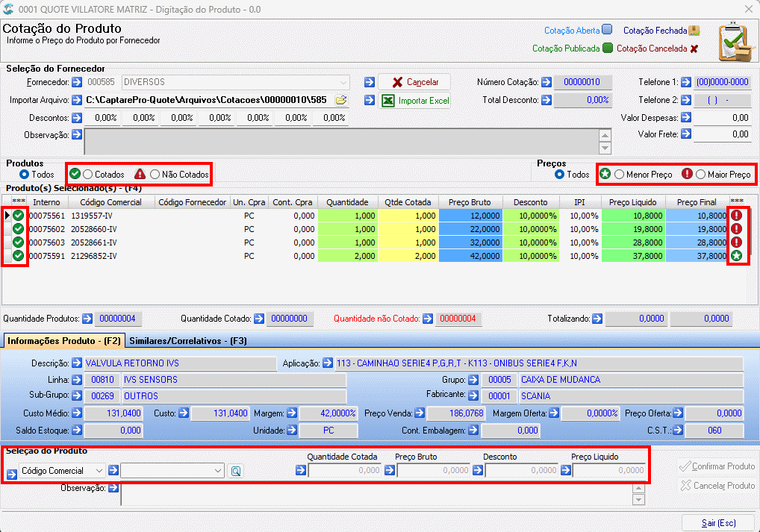Click the search magnifier icon in Seleção do Produto
Image resolution: width=760 pixels, height=532 pixels.
coord(236,471)
